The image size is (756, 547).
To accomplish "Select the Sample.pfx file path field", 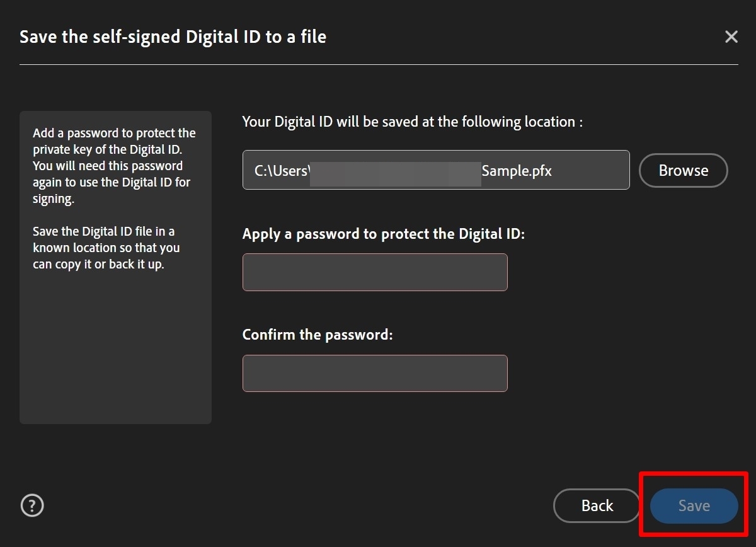I will point(436,170).
